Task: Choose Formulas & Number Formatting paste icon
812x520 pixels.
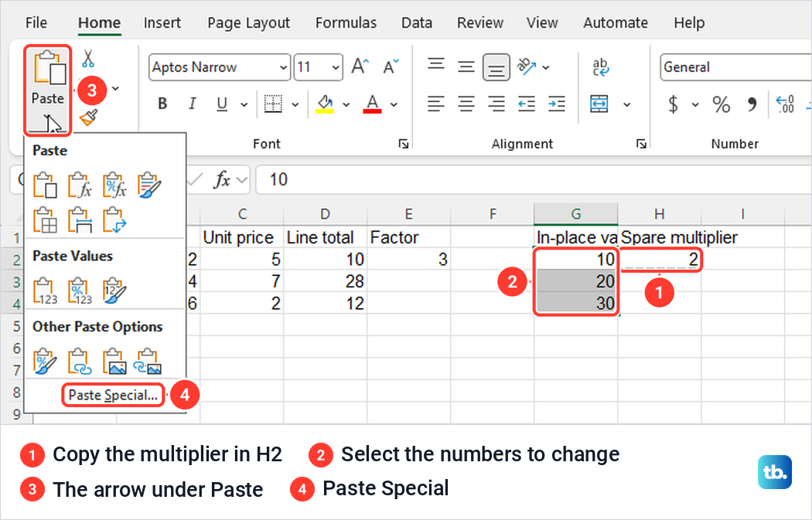Action: tap(114, 185)
